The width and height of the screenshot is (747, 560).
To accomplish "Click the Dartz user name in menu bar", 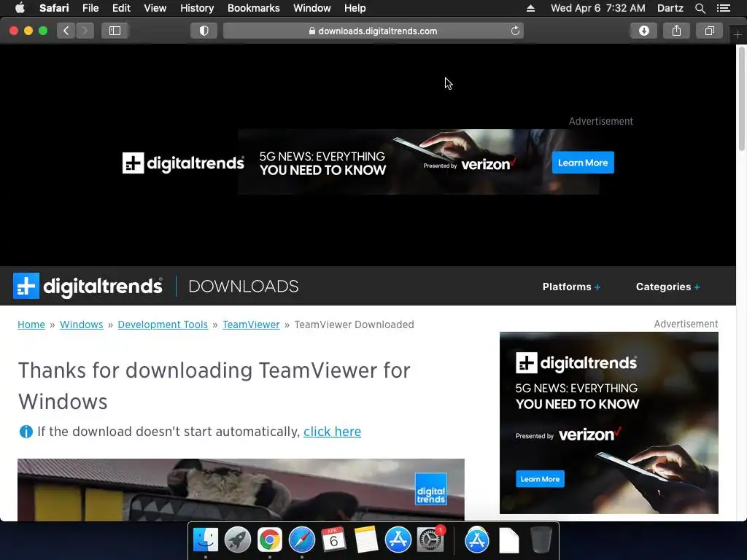I will pyautogui.click(x=670, y=8).
